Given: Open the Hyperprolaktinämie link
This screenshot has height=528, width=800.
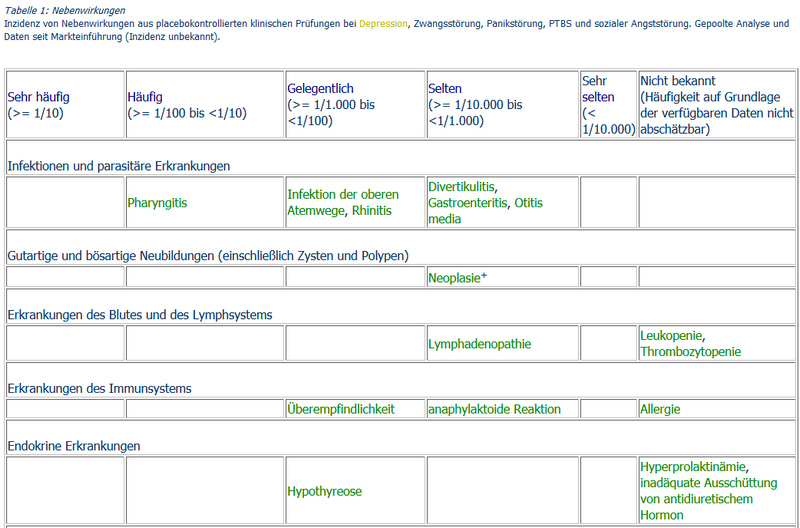Looking at the screenshot, I should pos(694,467).
